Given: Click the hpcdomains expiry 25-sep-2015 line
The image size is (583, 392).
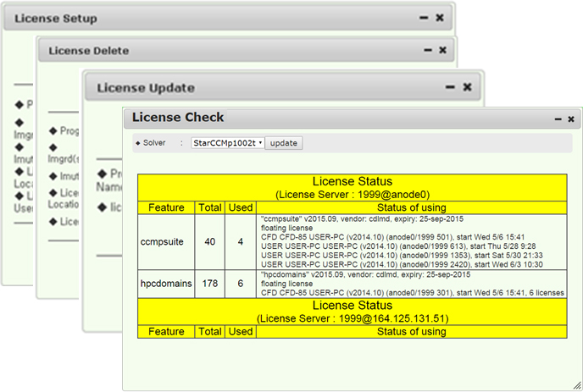Looking at the screenshot, I should coord(365,274).
